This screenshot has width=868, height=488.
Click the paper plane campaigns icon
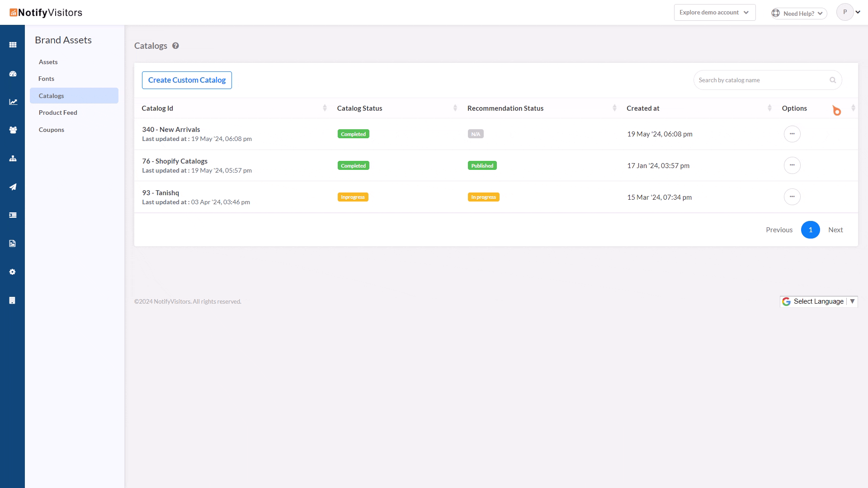(13, 187)
